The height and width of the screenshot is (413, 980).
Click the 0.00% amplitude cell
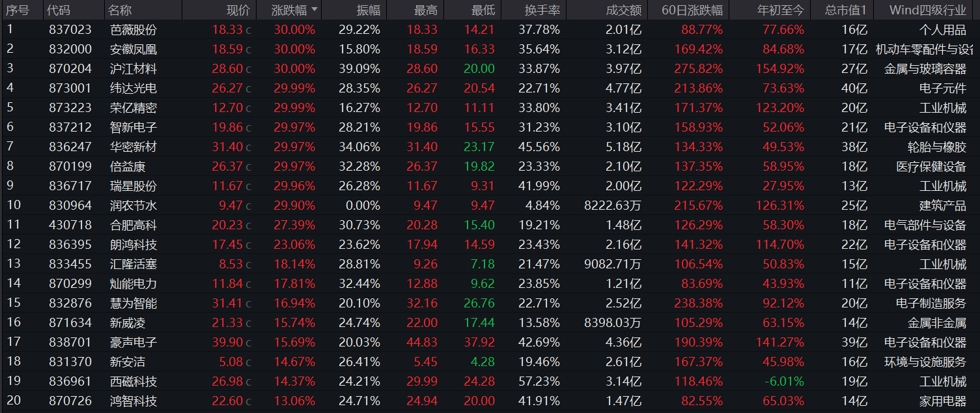(363, 205)
